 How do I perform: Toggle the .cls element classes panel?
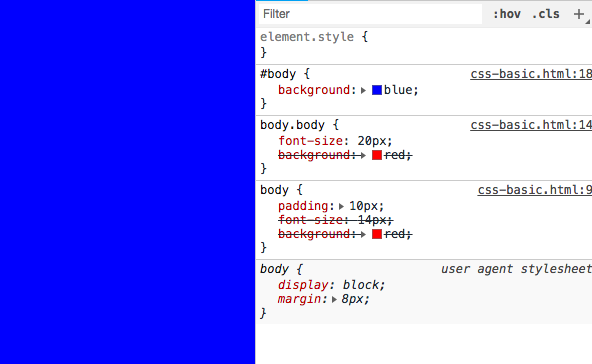tap(546, 14)
